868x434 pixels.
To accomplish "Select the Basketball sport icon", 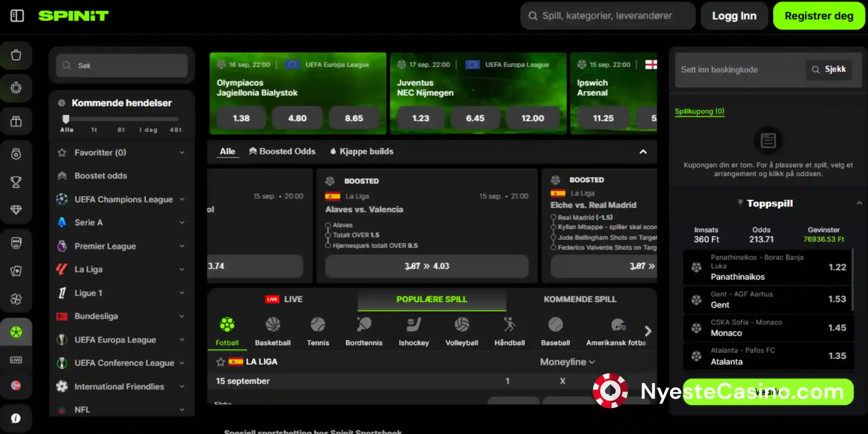I will [x=273, y=332].
